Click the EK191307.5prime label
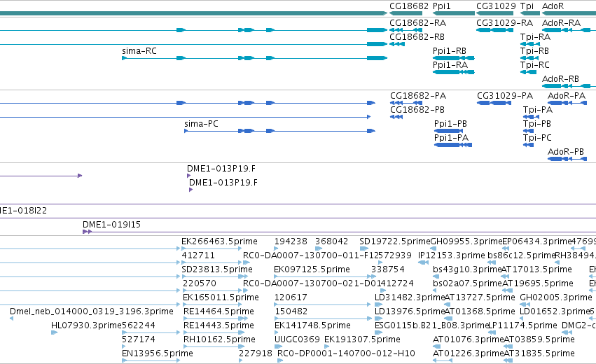 click(x=362, y=339)
